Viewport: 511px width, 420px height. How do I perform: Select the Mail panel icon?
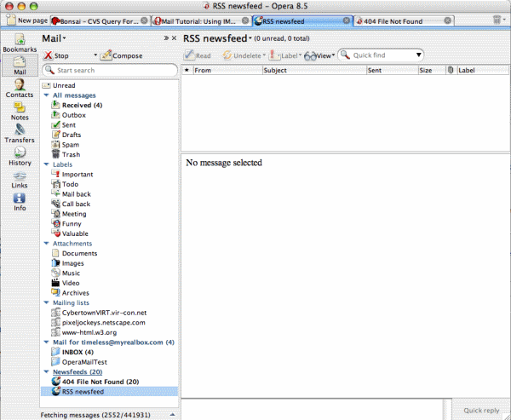(x=20, y=62)
